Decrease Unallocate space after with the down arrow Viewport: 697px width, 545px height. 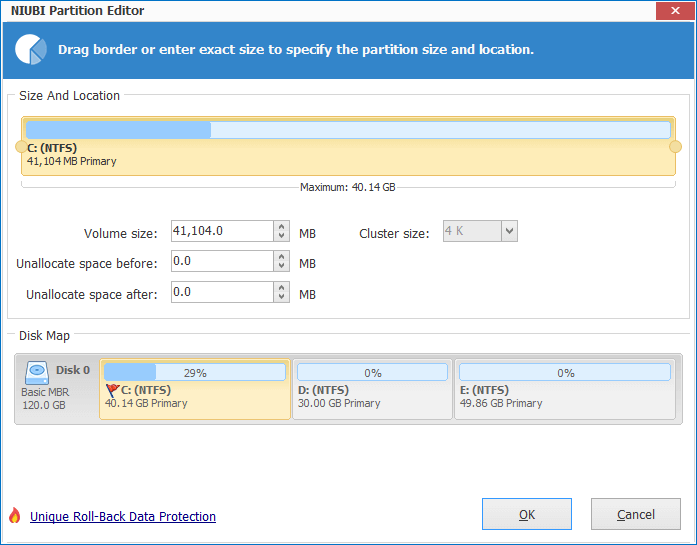[x=281, y=297]
